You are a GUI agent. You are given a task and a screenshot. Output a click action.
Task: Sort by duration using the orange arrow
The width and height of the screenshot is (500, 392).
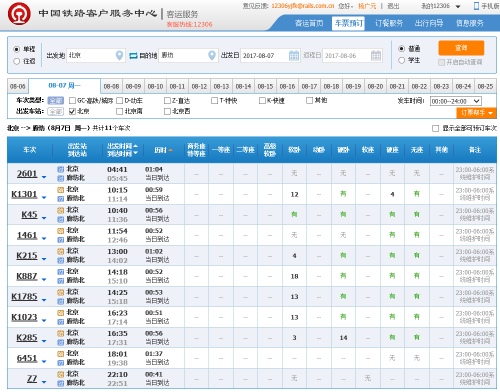click(170, 150)
